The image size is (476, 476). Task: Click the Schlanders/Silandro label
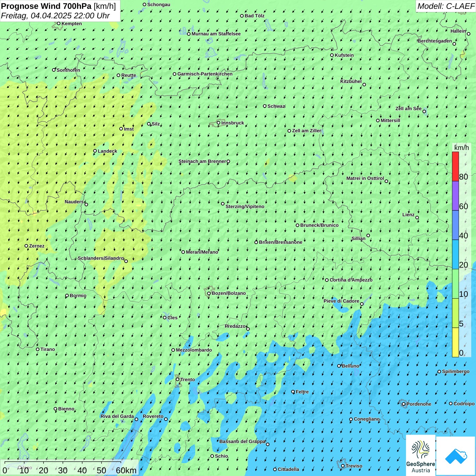pos(101,258)
